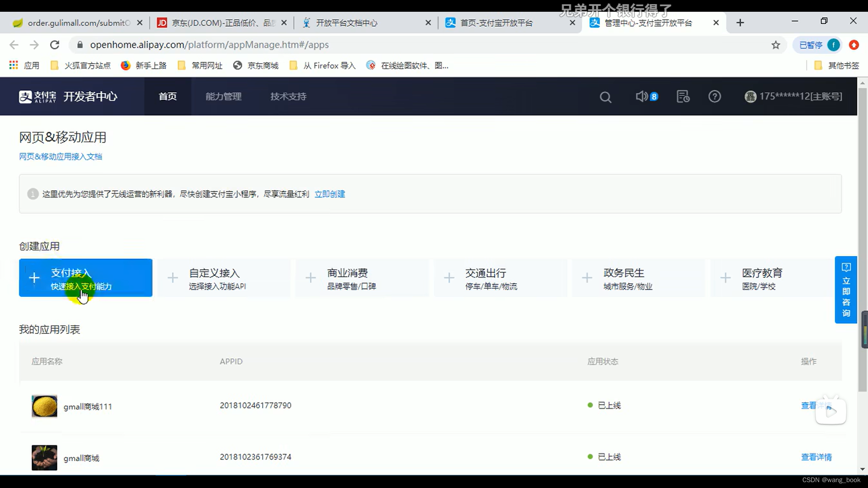Close the order.gulimall.com tab
Image resolution: width=868 pixels, height=488 pixels.
pyautogui.click(x=140, y=23)
